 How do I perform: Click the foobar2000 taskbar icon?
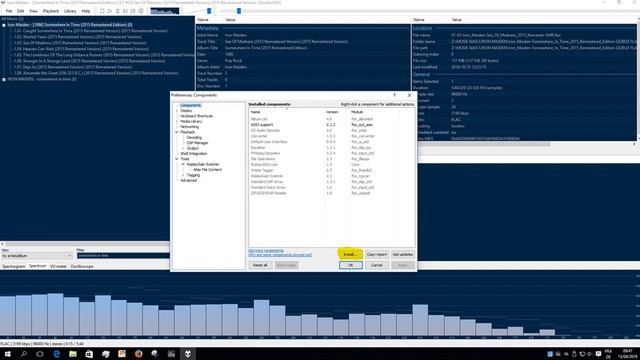coord(188,354)
